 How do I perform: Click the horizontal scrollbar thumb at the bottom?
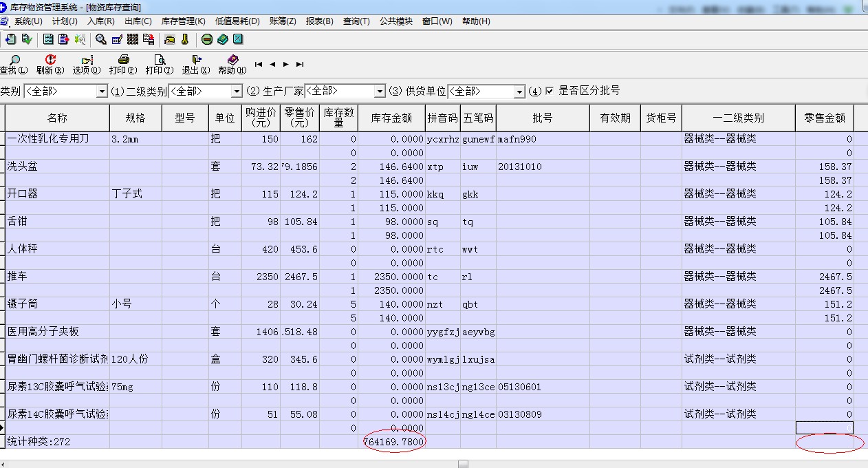[x=464, y=464]
